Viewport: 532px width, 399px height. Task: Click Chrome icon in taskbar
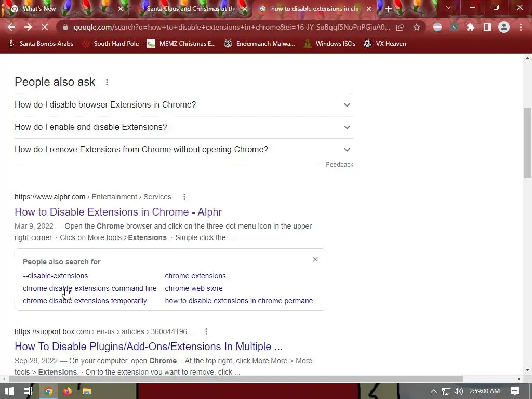48,391
